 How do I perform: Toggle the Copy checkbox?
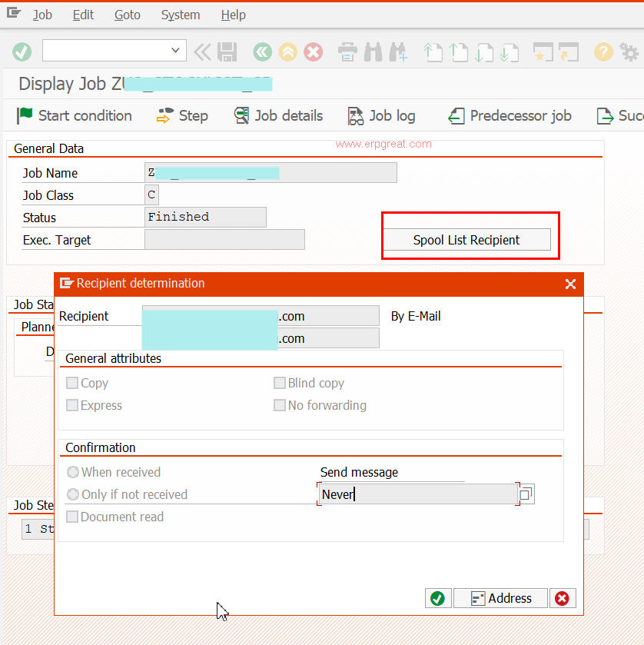point(72,383)
